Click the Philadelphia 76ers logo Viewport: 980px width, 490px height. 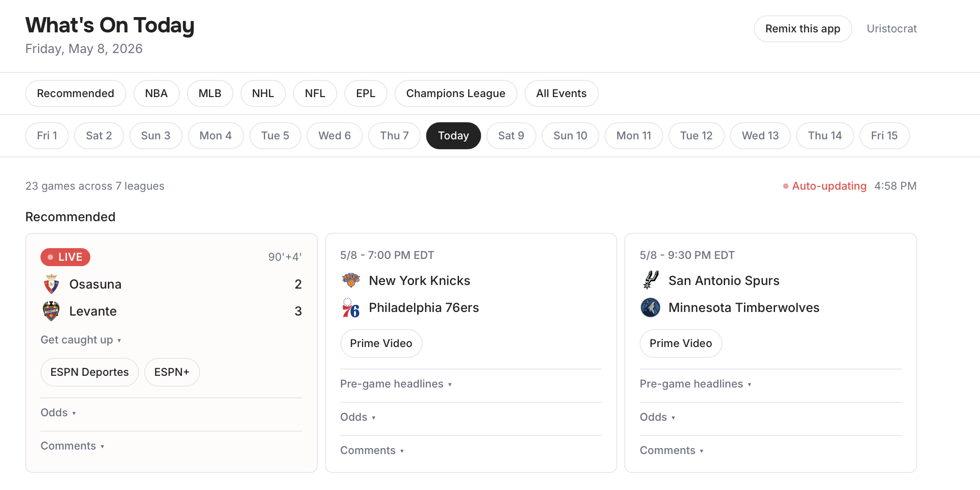click(351, 307)
